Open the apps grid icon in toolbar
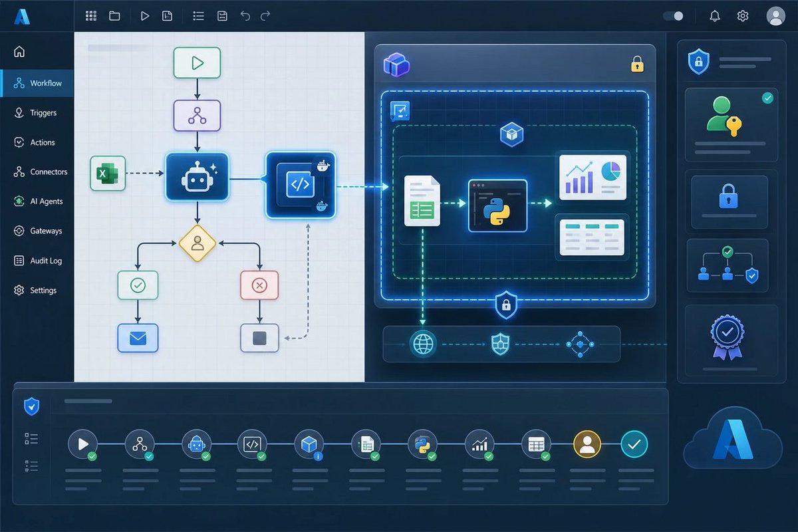The height and width of the screenshot is (532, 798). pos(91,16)
